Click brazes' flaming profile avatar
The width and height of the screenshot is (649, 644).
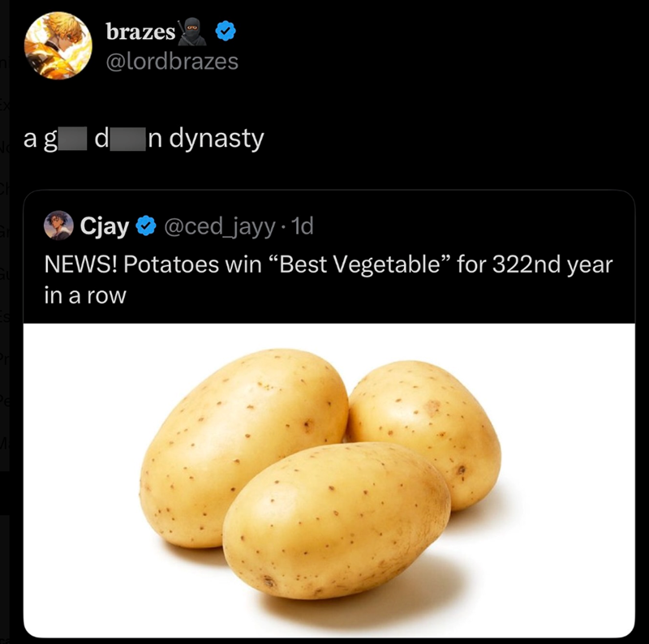58,45
